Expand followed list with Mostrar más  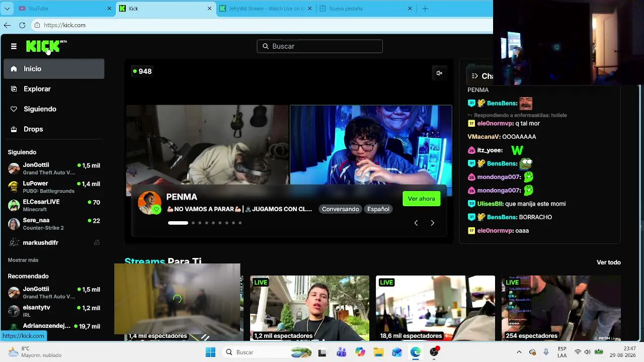pos(23,260)
